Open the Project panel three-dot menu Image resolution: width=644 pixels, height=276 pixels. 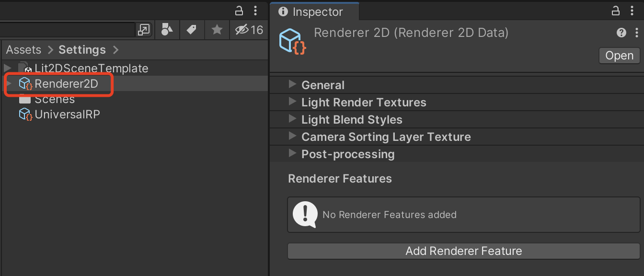256,10
